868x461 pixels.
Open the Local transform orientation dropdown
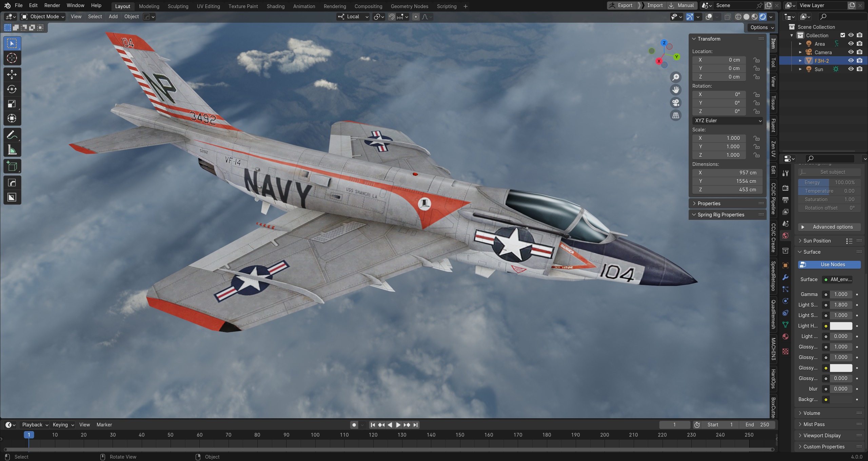(353, 17)
